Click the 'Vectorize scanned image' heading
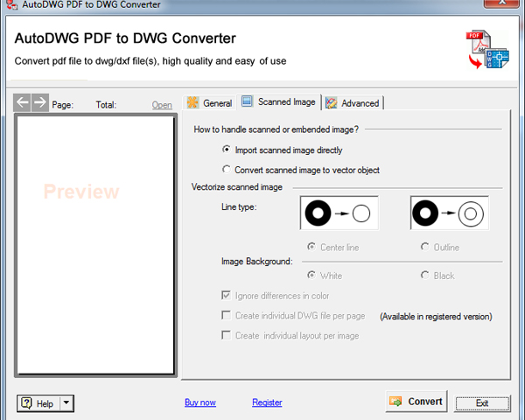 coord(237,187)
